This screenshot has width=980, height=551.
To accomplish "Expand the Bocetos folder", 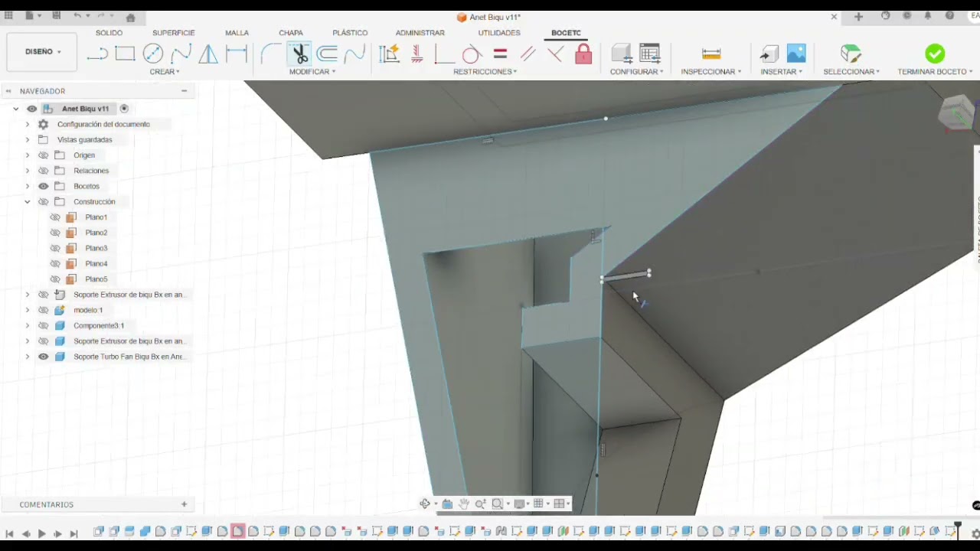I will pyautogui.click(x=28, y=186).
